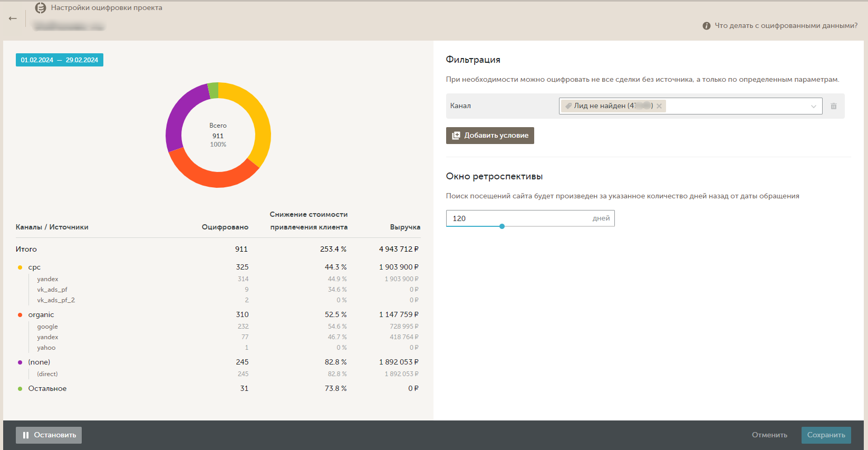868x450 pixels.
Task: Click the 'Добавить условие' button
Action: (x=490, y=136)
